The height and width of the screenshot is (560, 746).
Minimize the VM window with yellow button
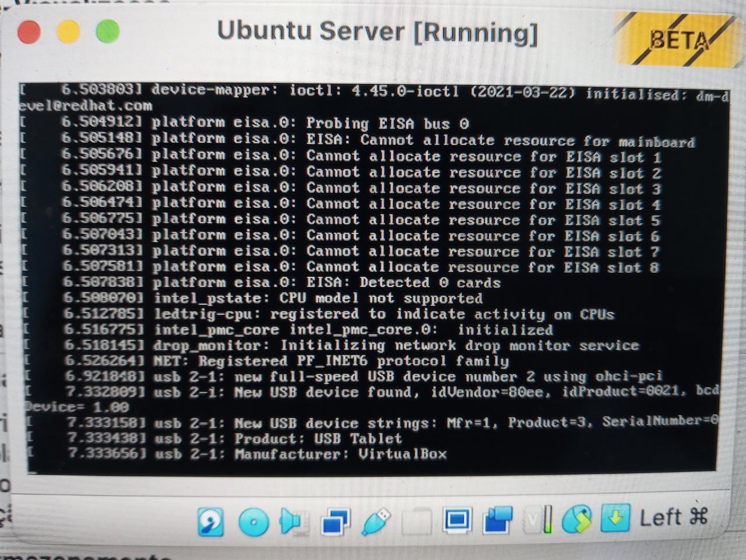point(68,31)
